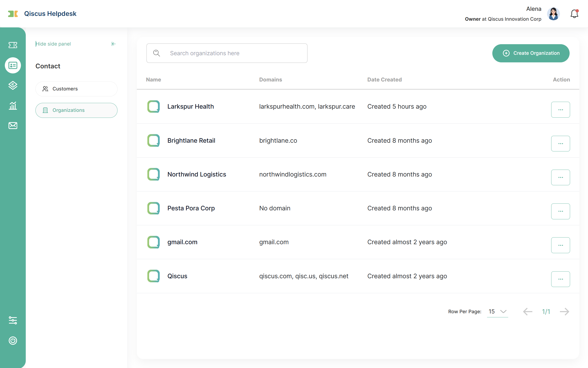
Task: Click brightlane.co domain cell
Action: (x=278, y=140)
